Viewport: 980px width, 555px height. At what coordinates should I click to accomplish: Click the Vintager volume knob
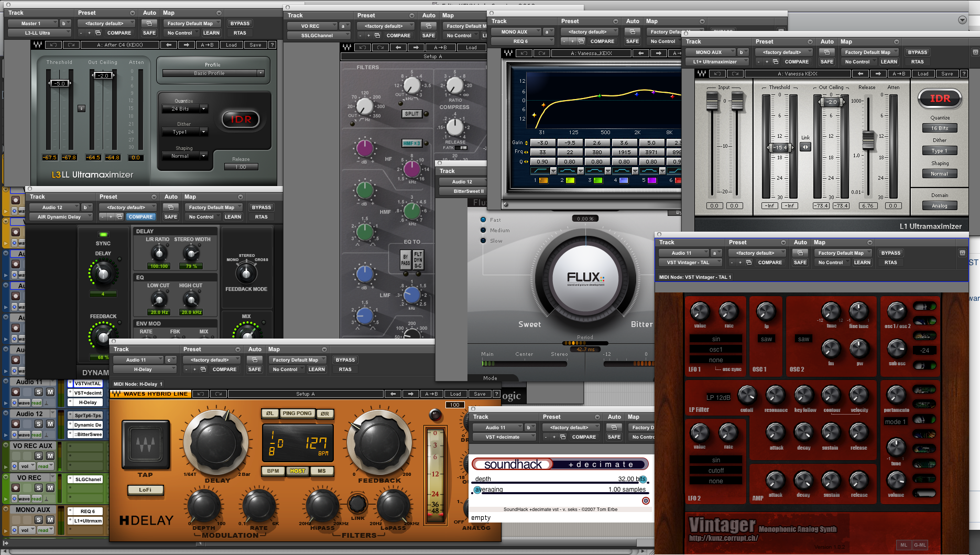(x=896, y=480)
